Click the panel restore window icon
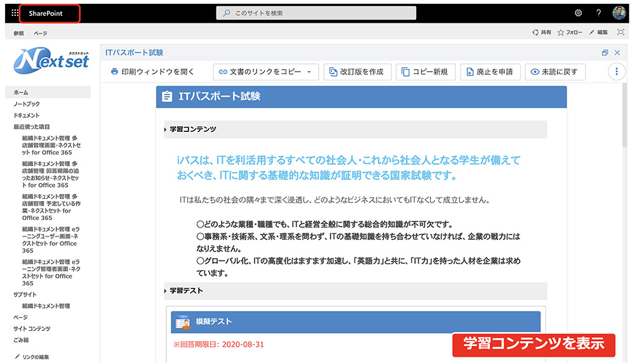 [605, 53]
